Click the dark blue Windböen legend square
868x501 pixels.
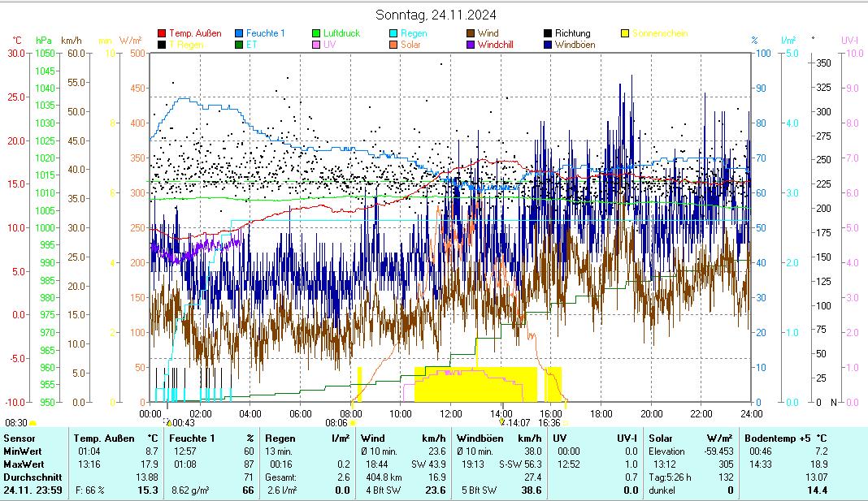point(549,45)
